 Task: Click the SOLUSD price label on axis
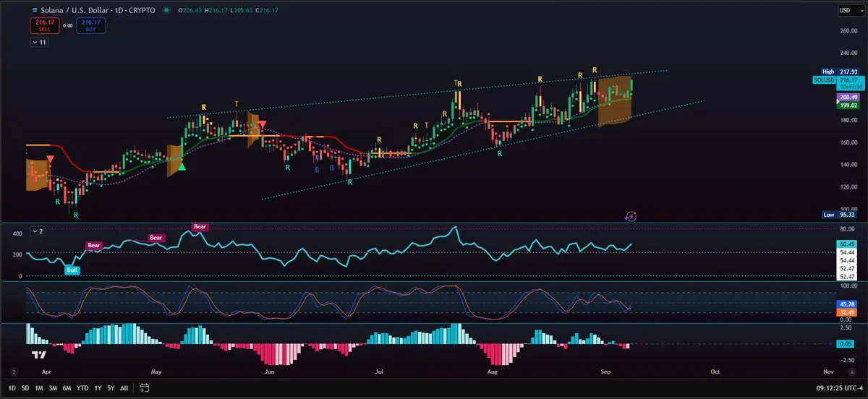coord(826,79)
